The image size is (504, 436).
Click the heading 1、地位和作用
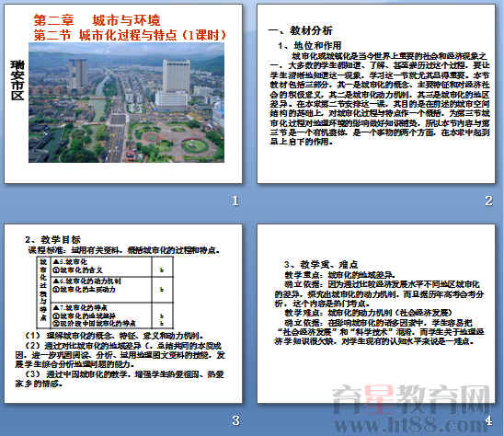coord(309,45)
